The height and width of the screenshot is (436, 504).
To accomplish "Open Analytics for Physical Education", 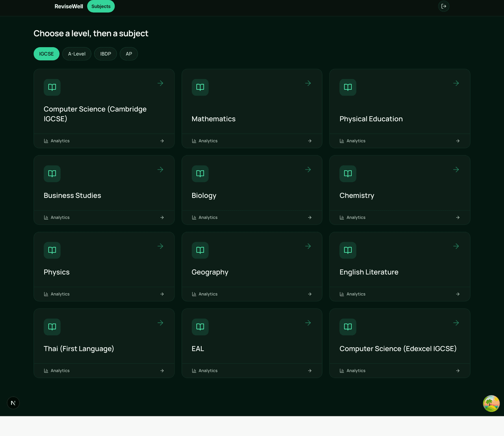I will [x=400, y=141].
